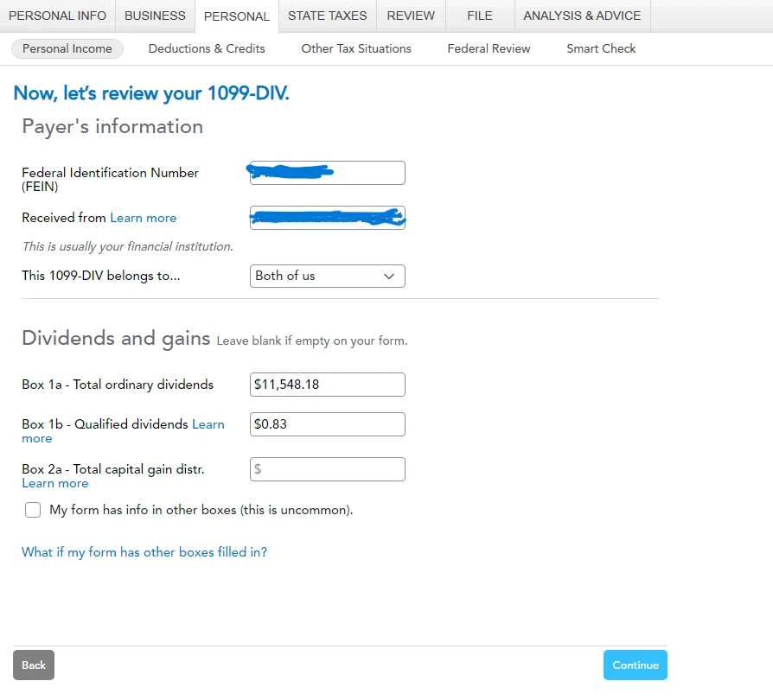Click the Box 1a total ordinary dividends field
773x700 pixels.
pyautogui.click(x=328, y=385)
